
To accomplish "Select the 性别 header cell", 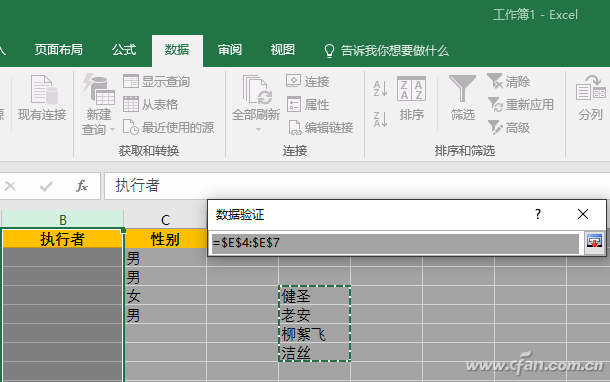I will click(x=165, y=239).
